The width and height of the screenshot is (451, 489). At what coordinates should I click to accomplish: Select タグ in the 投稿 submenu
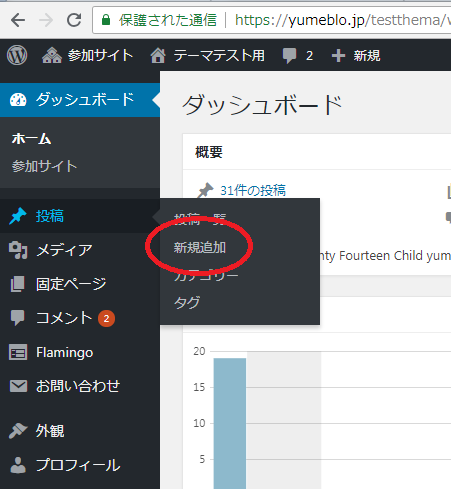[187, 302]
